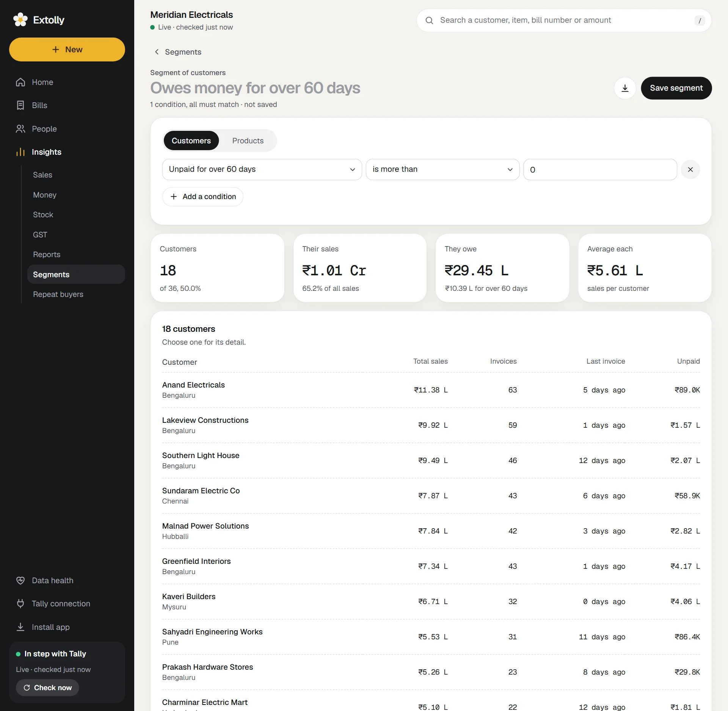
Task: Download the segment with the download icon
Action: pyautogui.click(x=625, y=88)
